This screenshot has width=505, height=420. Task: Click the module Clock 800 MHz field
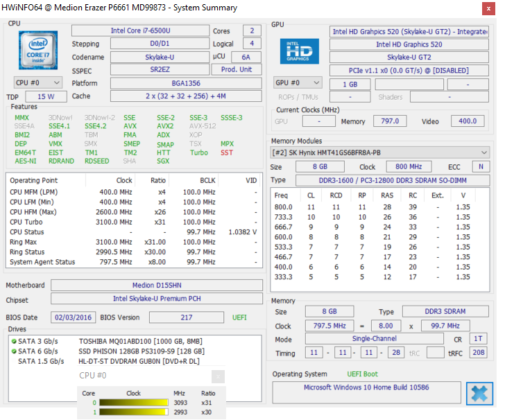tap(409, 167)
